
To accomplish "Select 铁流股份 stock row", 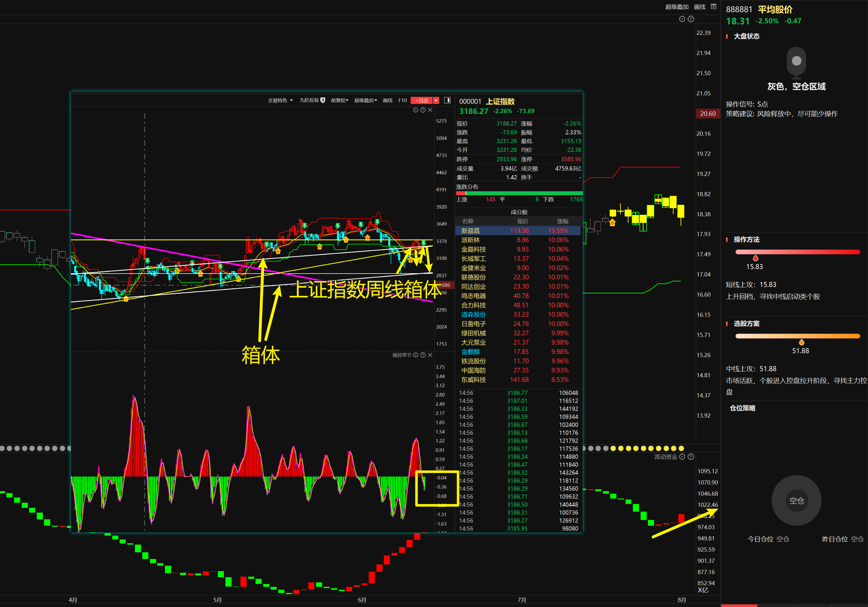I will tap(518, 361).
